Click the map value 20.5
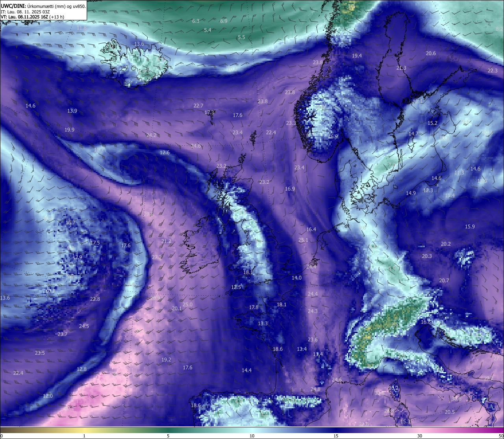 coord(450,412)
